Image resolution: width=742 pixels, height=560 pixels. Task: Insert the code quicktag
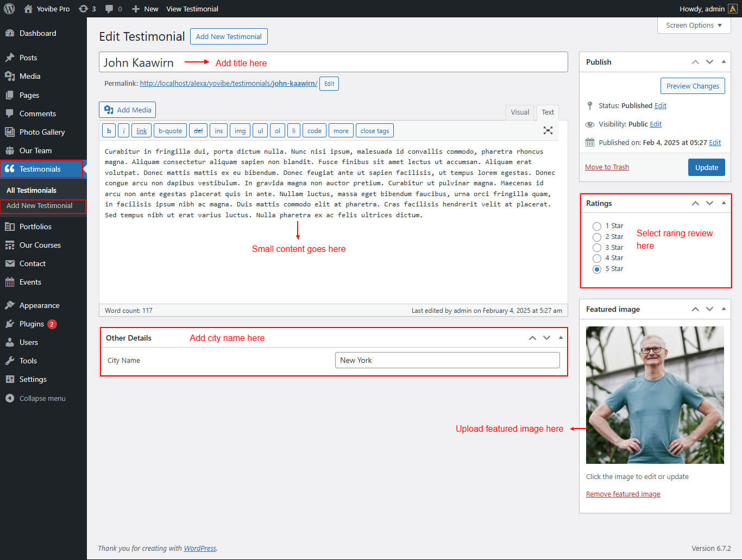(x=315, y=130)
